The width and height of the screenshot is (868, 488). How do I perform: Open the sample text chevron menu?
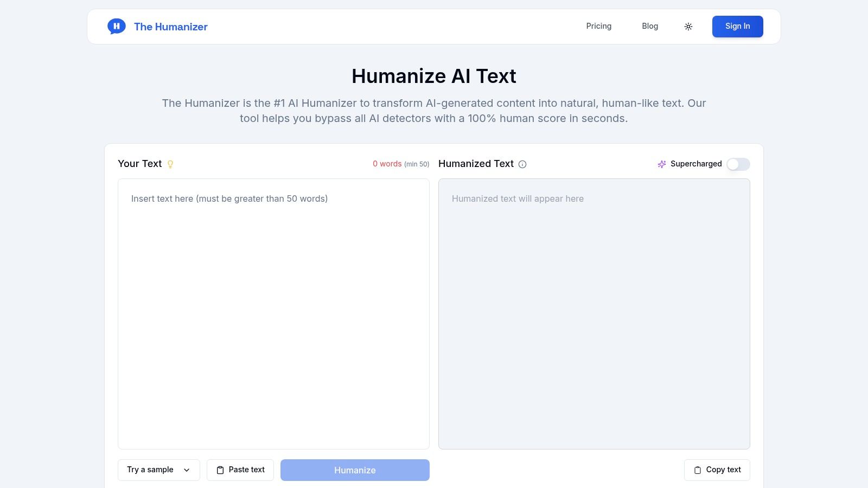186,470
